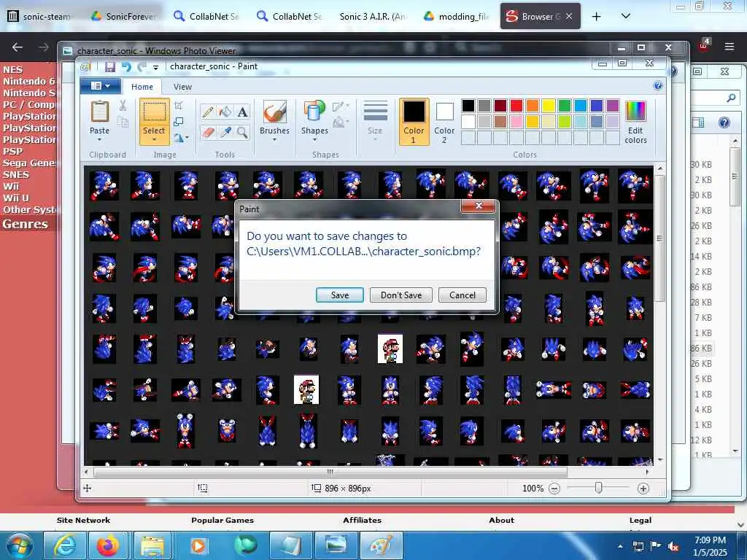The height and width of the screenshot is (560, 747).
Task: Click Save in the Paint dialog
Action: click(x=340, y=295)
